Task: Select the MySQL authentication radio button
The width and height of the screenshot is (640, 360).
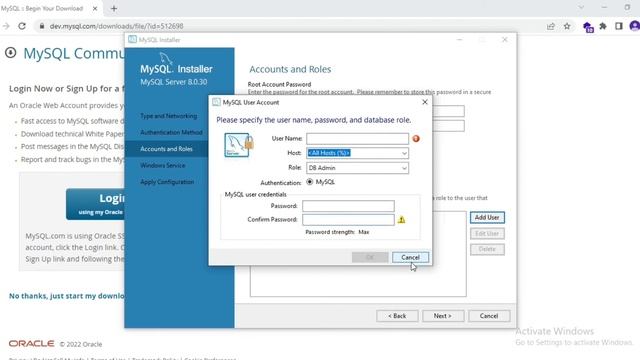Action: (x=310, y=182)
